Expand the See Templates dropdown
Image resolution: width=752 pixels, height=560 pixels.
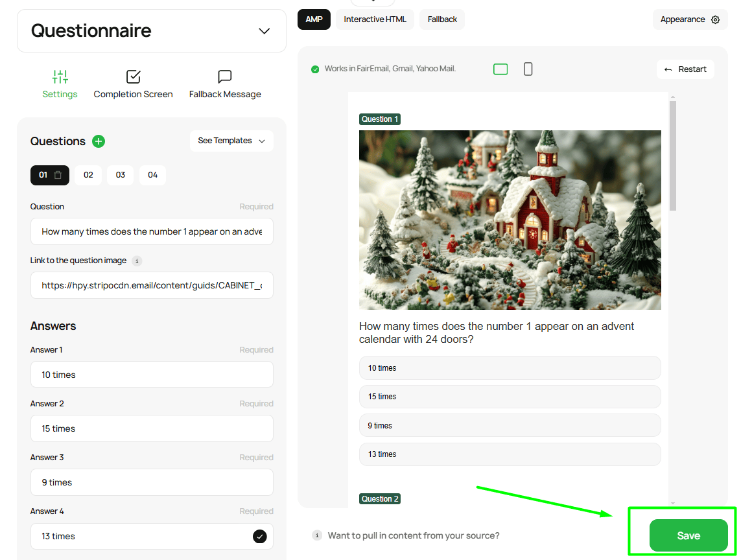(231, 141)
